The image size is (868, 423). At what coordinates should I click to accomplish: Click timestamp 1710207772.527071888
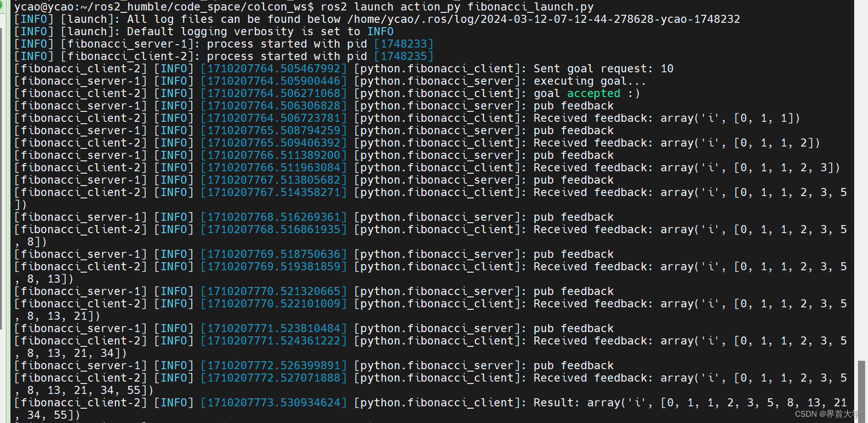click(274, 378)
